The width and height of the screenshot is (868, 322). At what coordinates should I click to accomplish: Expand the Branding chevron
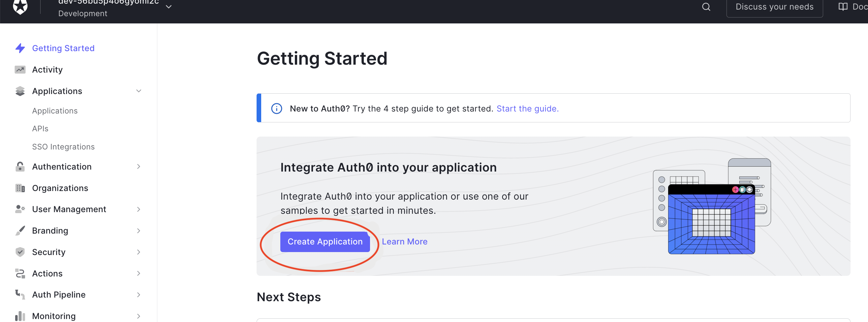point(139,231)
